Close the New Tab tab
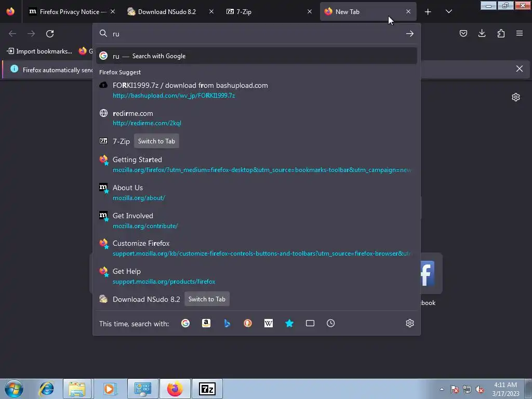This screenshot has width=532, height=399. [408, 11]
